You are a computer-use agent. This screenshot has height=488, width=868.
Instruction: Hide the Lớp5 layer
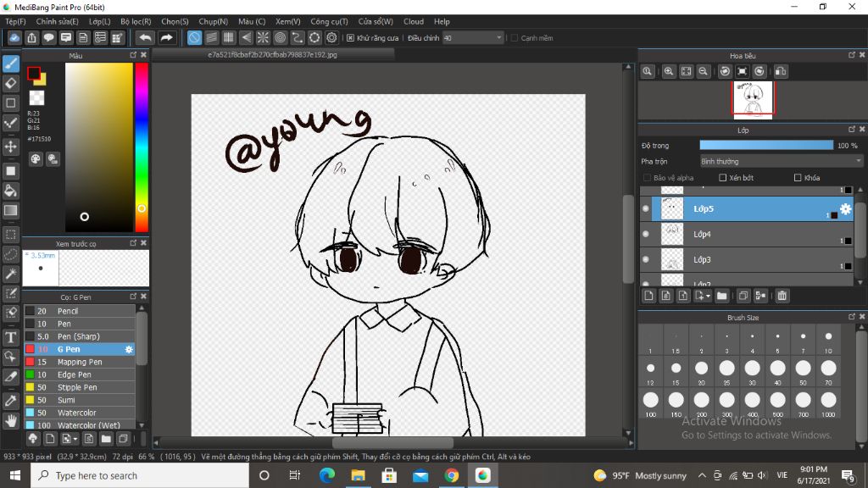(x=645, y=208)
